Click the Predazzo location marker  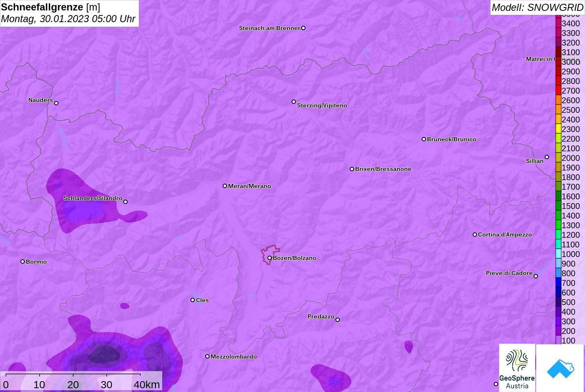338,320
